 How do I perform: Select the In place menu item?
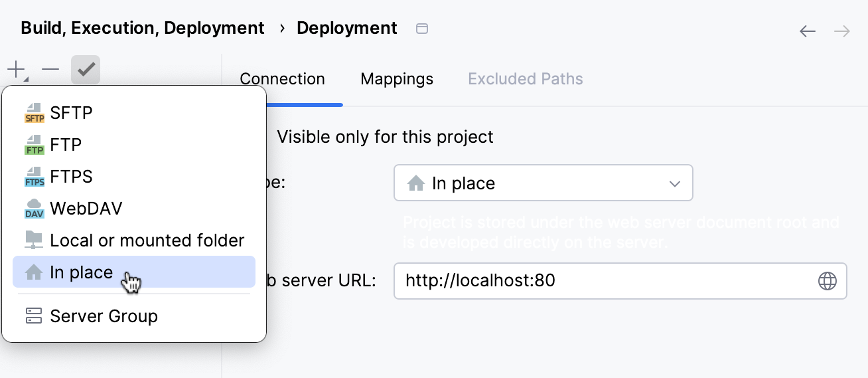pyautogui.click(x=81, y=272)
